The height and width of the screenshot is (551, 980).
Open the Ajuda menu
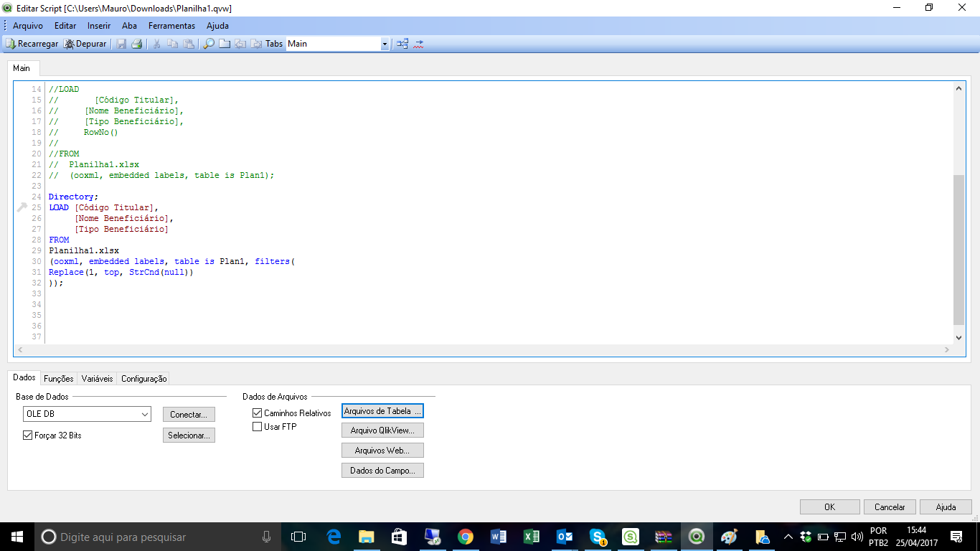[x=217, y=25]
